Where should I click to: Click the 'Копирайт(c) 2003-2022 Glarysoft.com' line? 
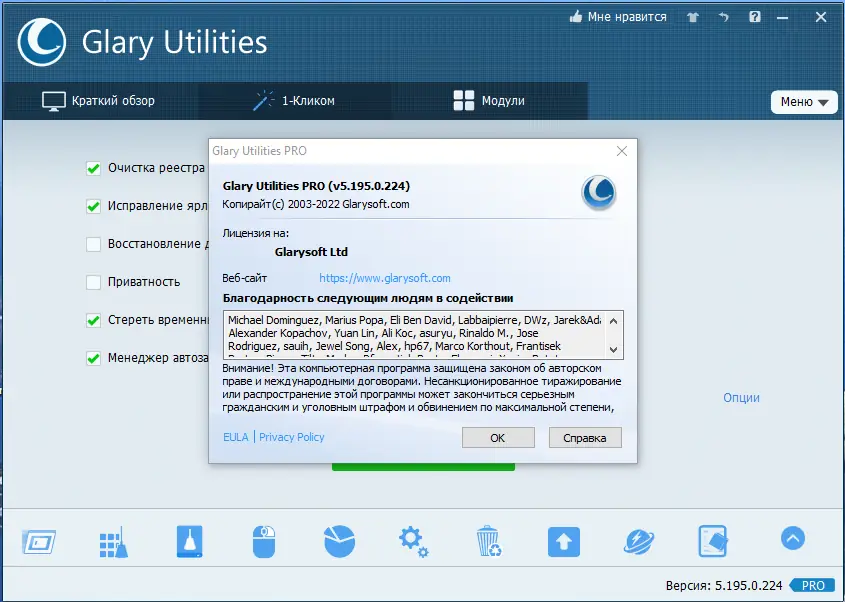[x=316, y=204]
